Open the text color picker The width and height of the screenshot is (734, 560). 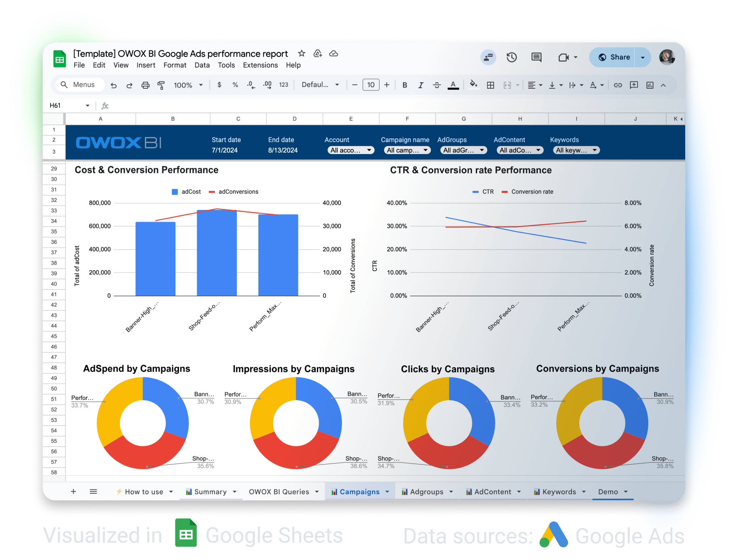click(x=453, y=85)
